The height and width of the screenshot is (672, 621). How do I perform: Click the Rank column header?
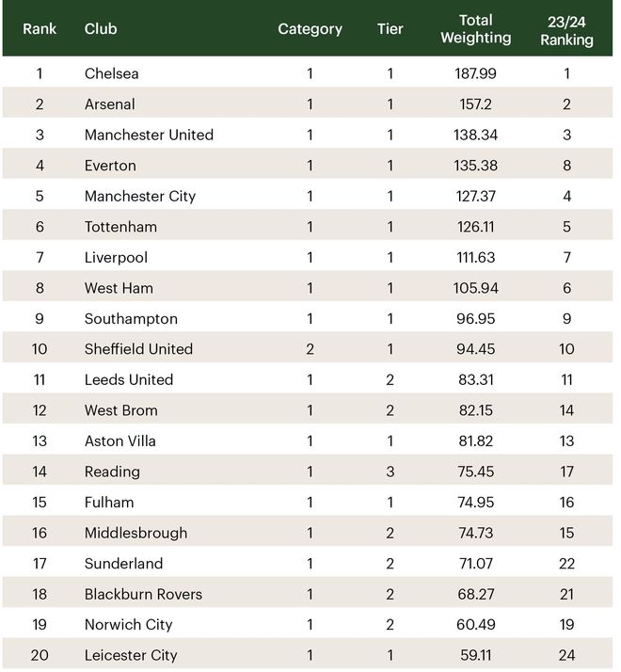coord(40,29)
